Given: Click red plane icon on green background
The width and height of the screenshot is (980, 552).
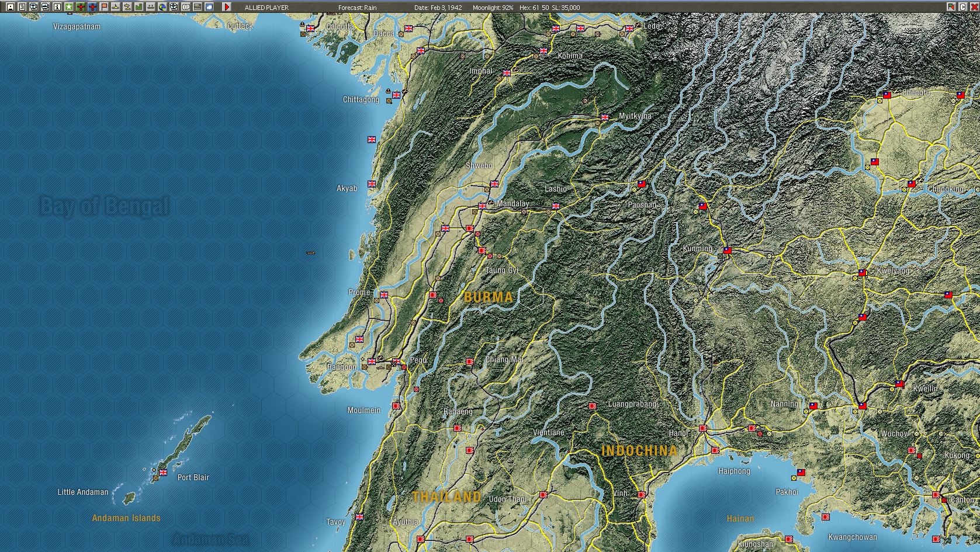Looking at the screenshot, I should (x=81, y=7).
